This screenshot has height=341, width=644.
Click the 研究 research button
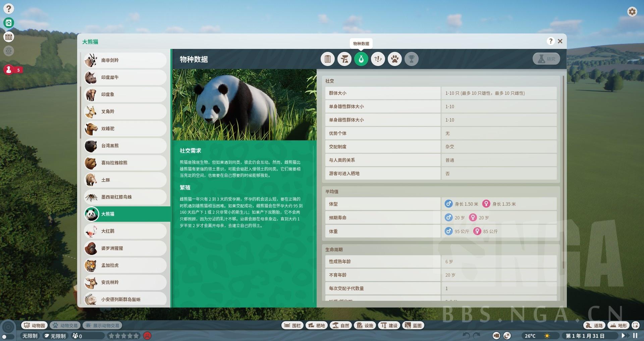(546, 59)
